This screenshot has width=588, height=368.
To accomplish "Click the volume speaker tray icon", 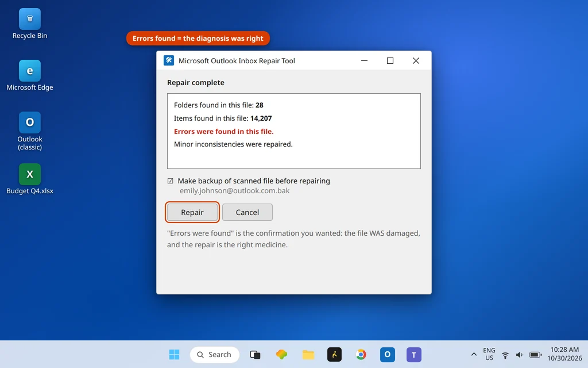I will (x=519, y=354).
